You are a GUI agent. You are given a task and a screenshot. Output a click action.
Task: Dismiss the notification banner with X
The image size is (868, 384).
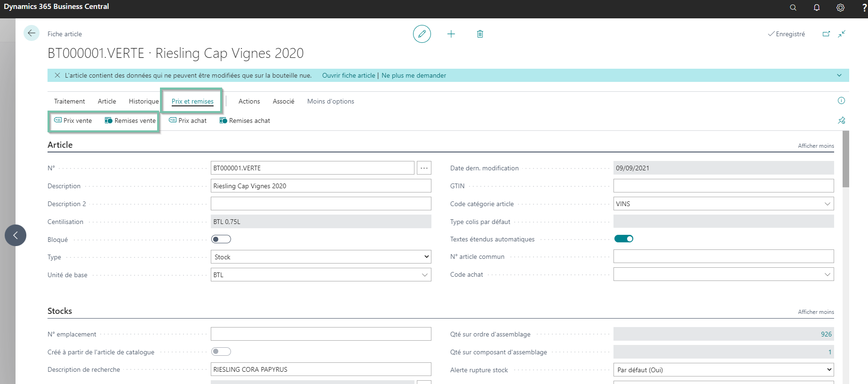click(x=57, y=75)
